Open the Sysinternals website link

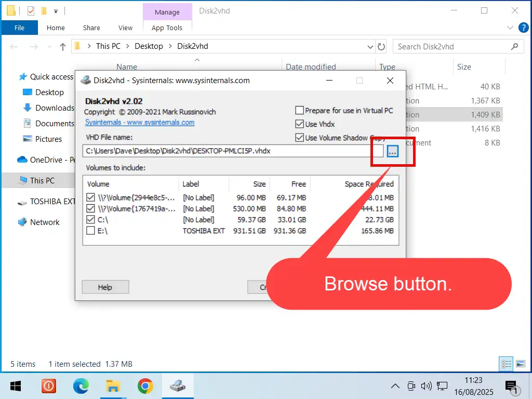[139, 123]
